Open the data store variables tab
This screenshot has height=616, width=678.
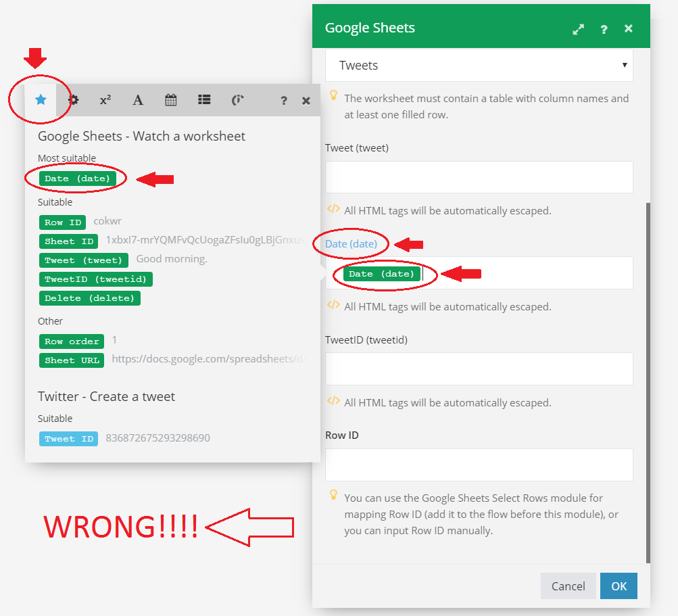tap(237, 100)
